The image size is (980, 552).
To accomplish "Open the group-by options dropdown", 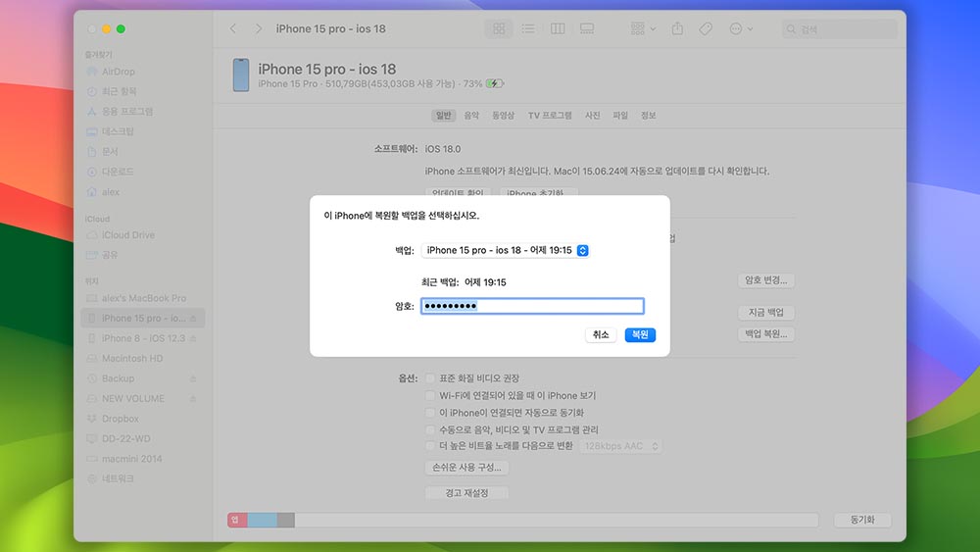I will pos(643,28).
